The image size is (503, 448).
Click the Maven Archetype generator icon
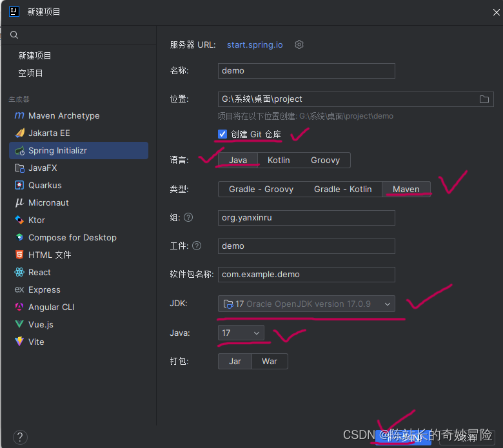(x=19, y=115)
